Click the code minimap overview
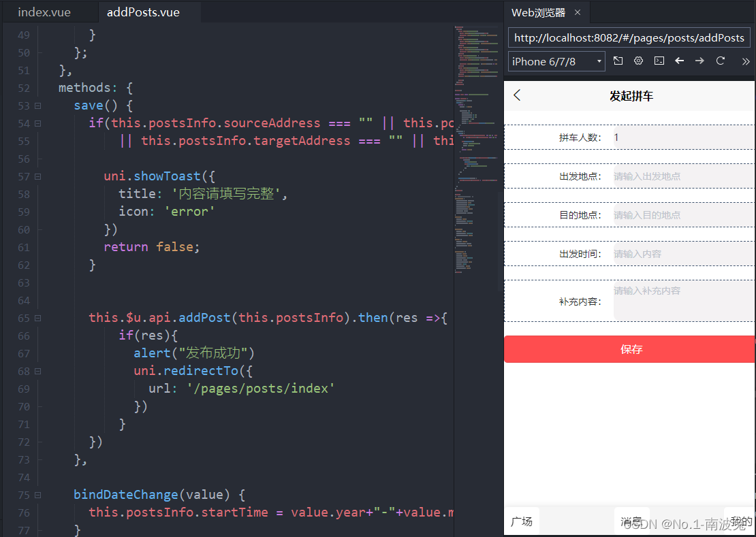Image resolution: width=756 pixels, height=537 pixels. 476,149
